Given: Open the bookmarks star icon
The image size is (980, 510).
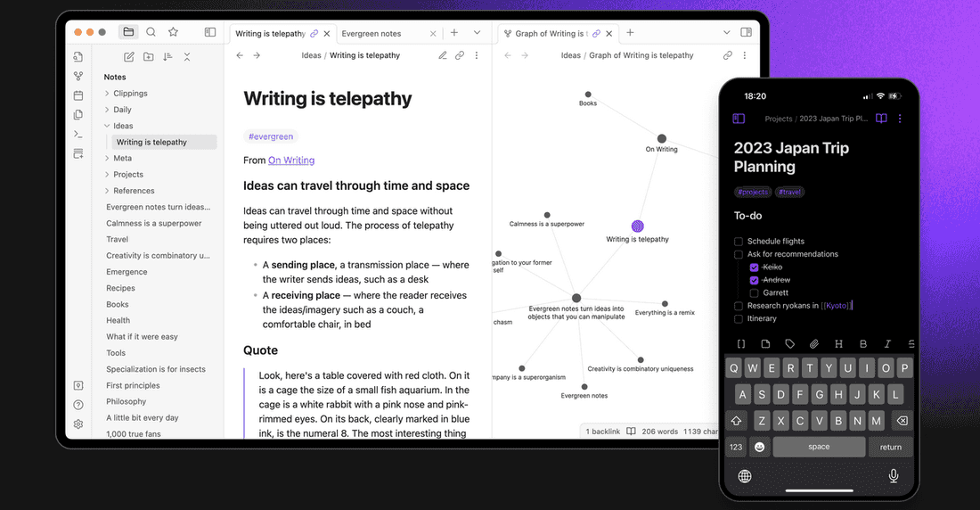Looking at the screenshot, I should click(x=173, y=32).
